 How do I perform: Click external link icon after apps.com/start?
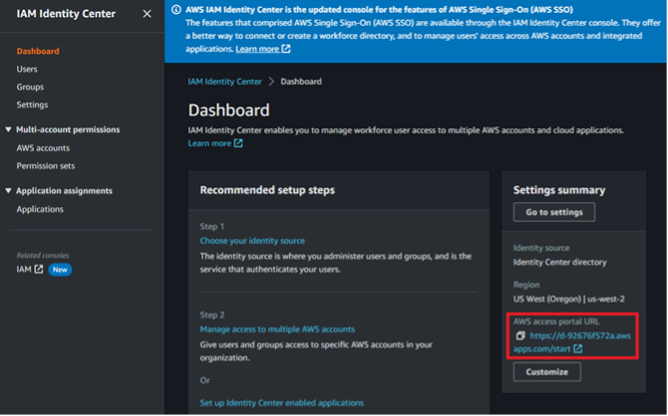pos(578,349)
